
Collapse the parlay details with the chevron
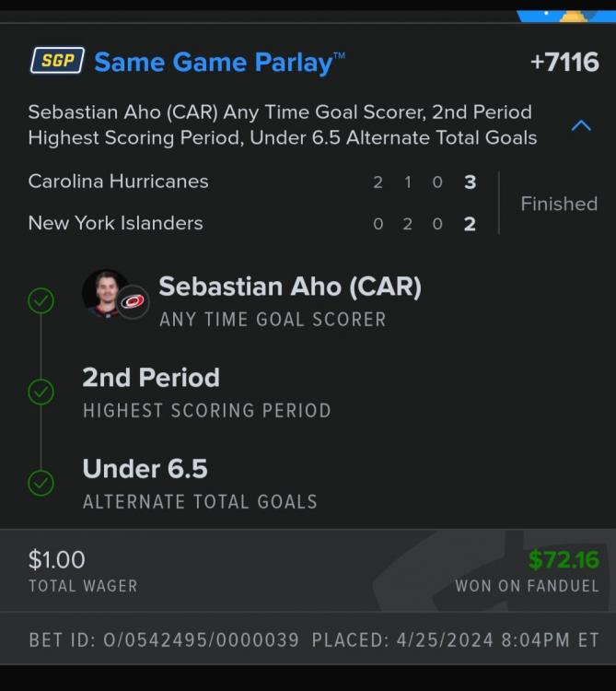point(581,125)
